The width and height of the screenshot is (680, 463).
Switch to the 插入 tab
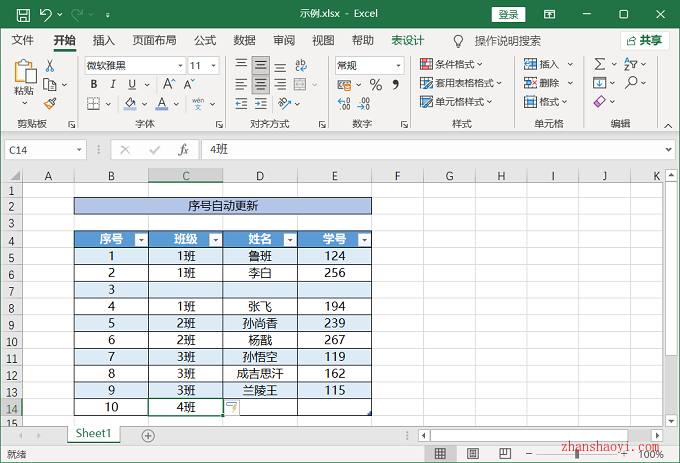tap(104, 40)
